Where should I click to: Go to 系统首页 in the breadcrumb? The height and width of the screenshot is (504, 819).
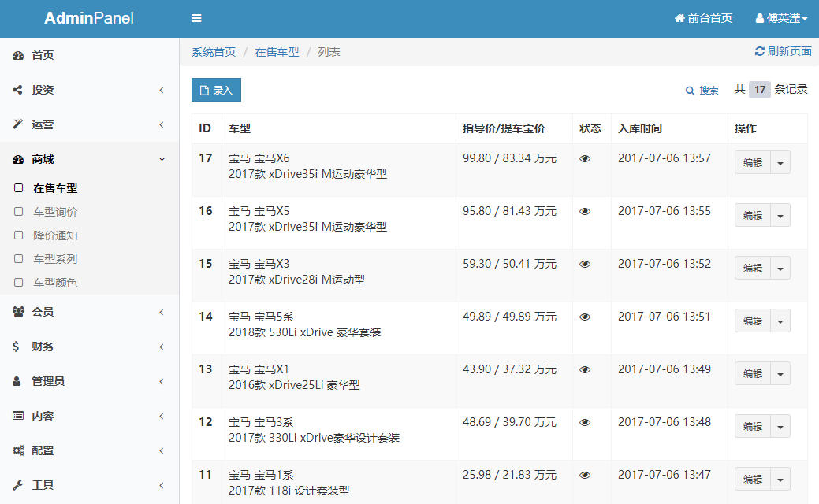click(x=214, y=52)
